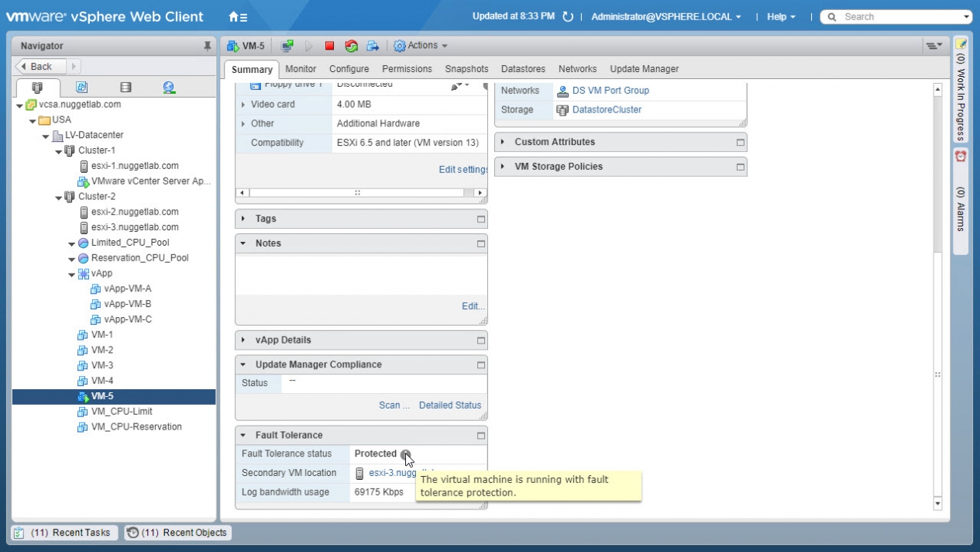Open the Networking navigator view

(x=169, y=88)
